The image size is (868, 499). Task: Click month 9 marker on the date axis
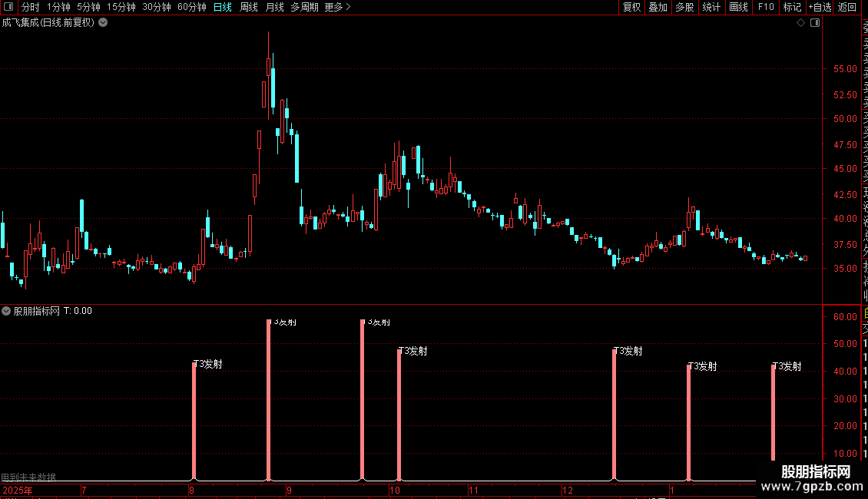tap(289, 490)
